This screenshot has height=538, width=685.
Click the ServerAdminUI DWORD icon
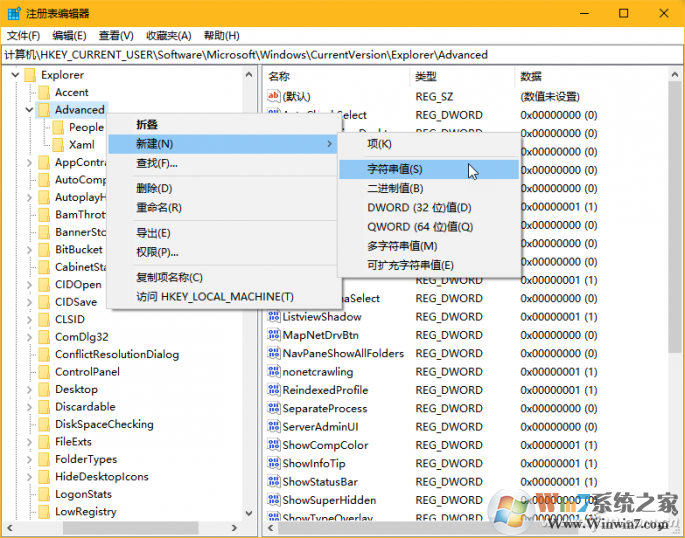[x=273, y=427]
